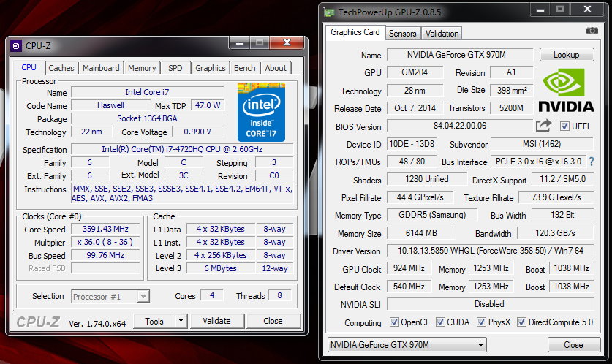
Task: Open the About tab in CPU-Z
Action: tap(276, 68)
